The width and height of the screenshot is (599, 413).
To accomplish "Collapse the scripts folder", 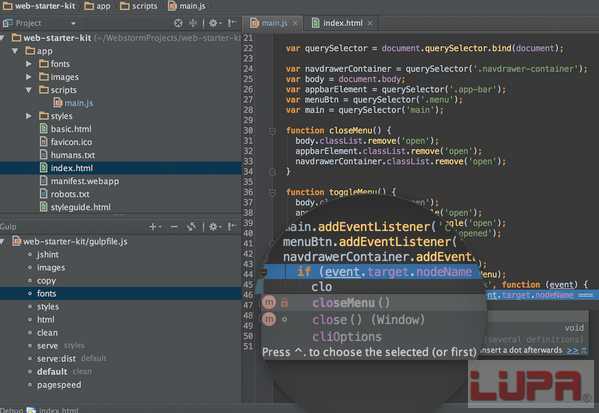I will (29, 90).
